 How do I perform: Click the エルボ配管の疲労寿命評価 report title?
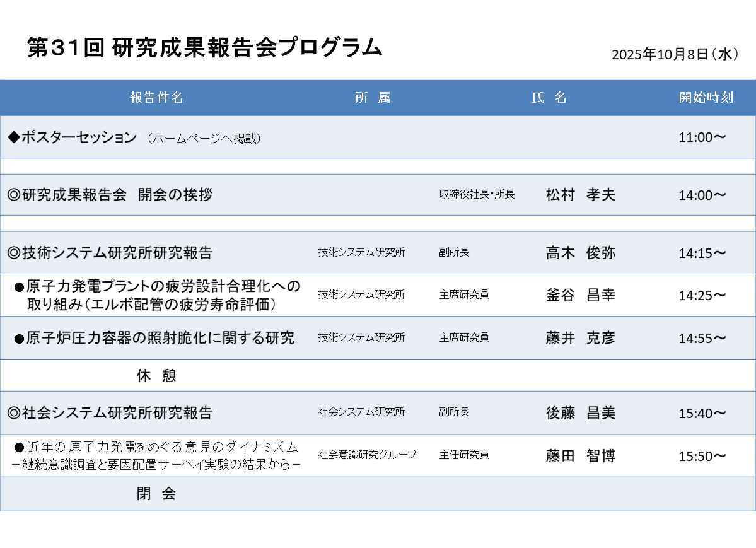tap(158, 295)
